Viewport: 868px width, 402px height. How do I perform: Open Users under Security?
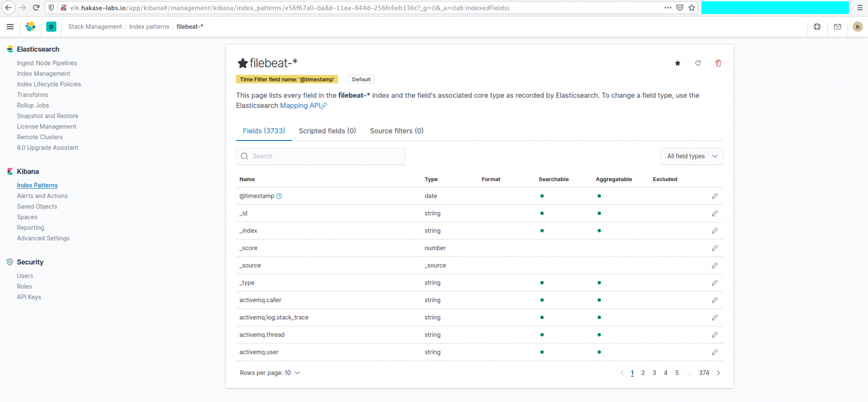point(25,276)
